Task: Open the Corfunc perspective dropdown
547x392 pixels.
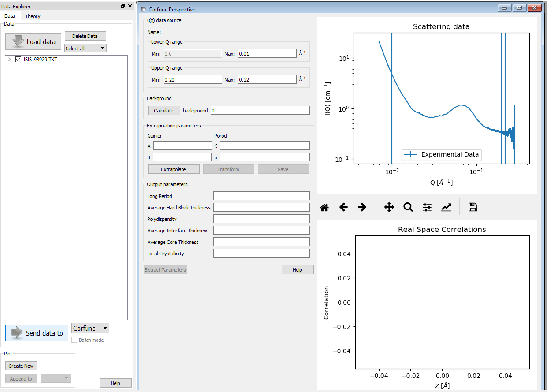Action: coord(90,328)
